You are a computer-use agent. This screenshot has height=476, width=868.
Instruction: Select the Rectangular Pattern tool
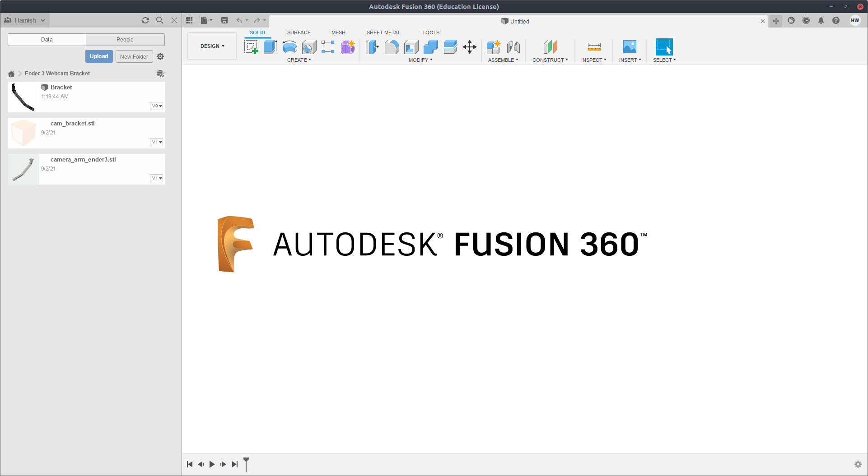[x=328, y=47]
